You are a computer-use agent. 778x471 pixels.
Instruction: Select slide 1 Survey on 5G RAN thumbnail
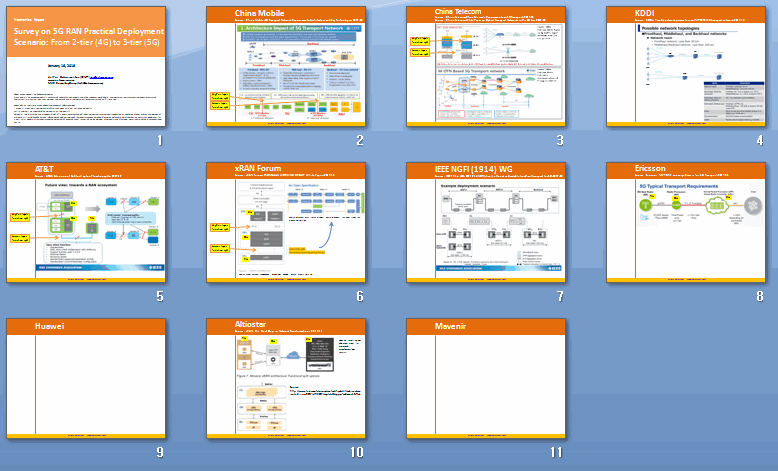point(86,67)
